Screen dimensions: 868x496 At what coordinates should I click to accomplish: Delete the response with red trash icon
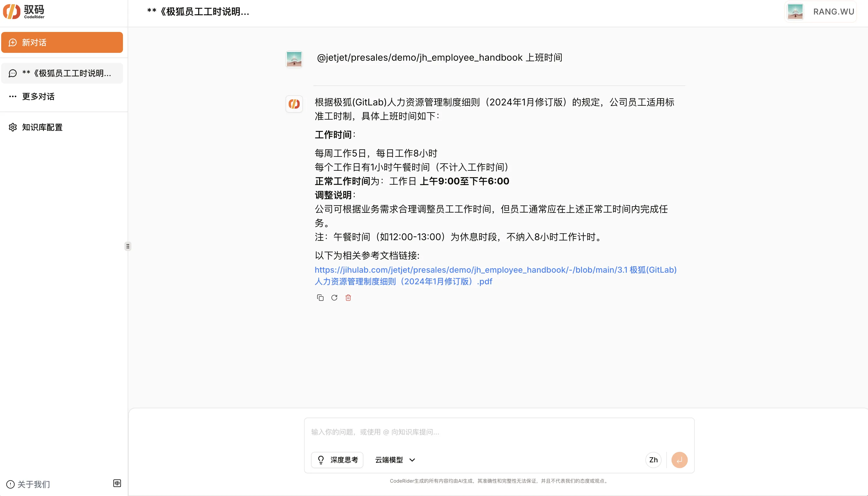point(348,298)
